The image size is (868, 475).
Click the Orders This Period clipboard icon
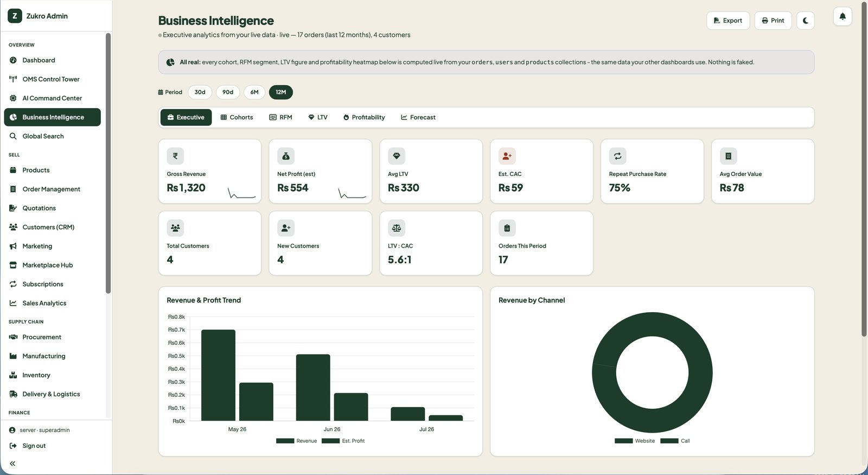(507, 228)
